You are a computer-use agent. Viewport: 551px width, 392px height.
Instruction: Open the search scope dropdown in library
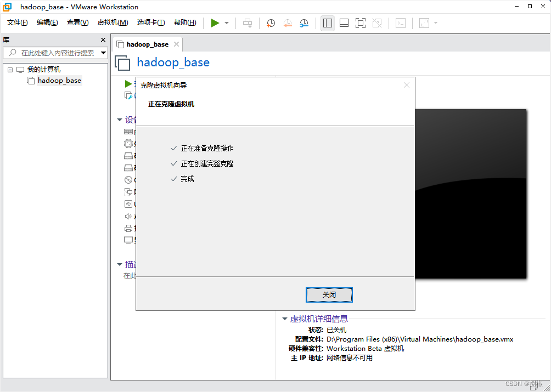click(103, 53)
